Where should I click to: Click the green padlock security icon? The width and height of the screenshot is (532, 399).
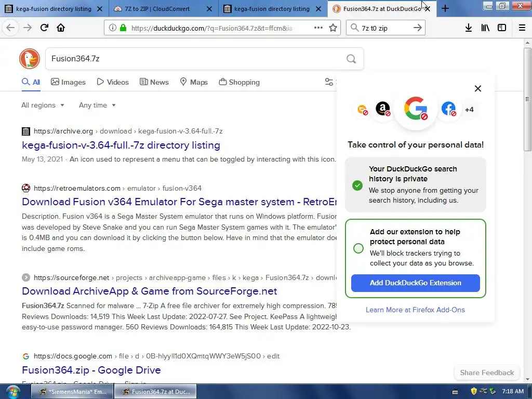click(123, 28)
